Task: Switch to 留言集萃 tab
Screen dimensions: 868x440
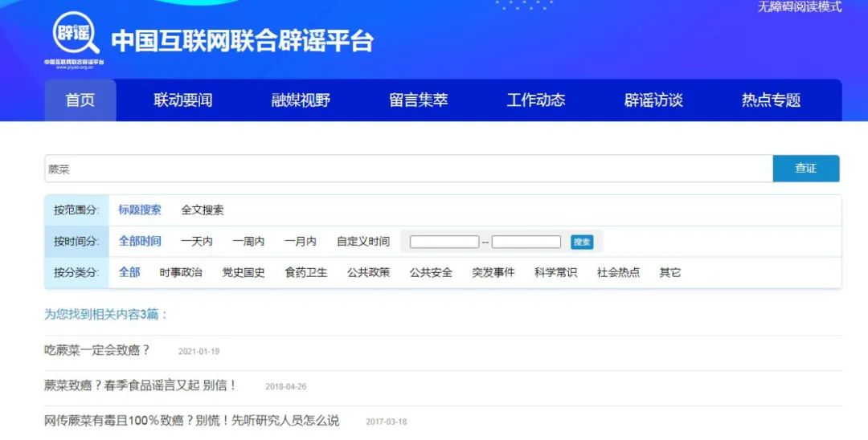Action: click(418, 100)
